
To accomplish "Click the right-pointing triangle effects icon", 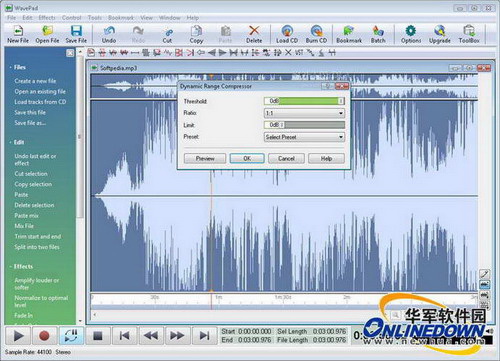I will (x=222, y=52).
